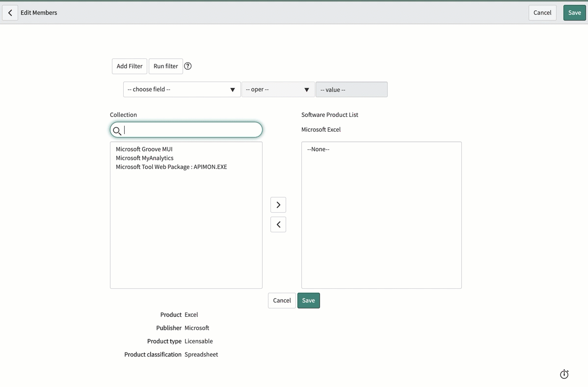This screenshot has width=588, height=387.
Task: Go back using the header arrow icon
Action: click(10, 13)
